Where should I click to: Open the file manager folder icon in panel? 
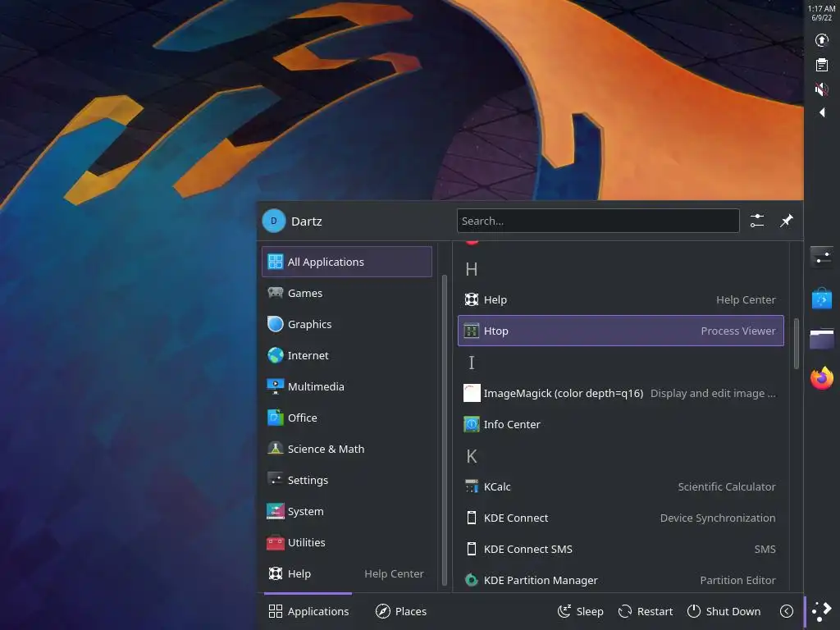coord(822,339)
